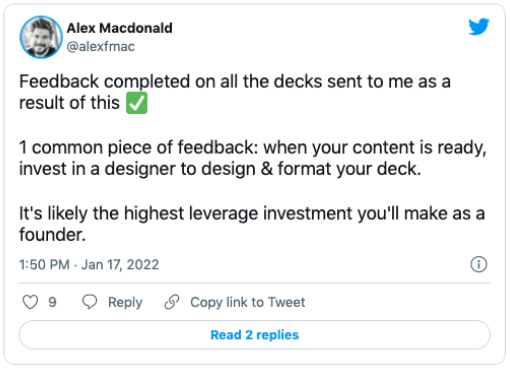This screenshot has width=510, height=369.
Task: Open Alex Macdonald's profile avatar photo
Action: click(x=41, y=37)
